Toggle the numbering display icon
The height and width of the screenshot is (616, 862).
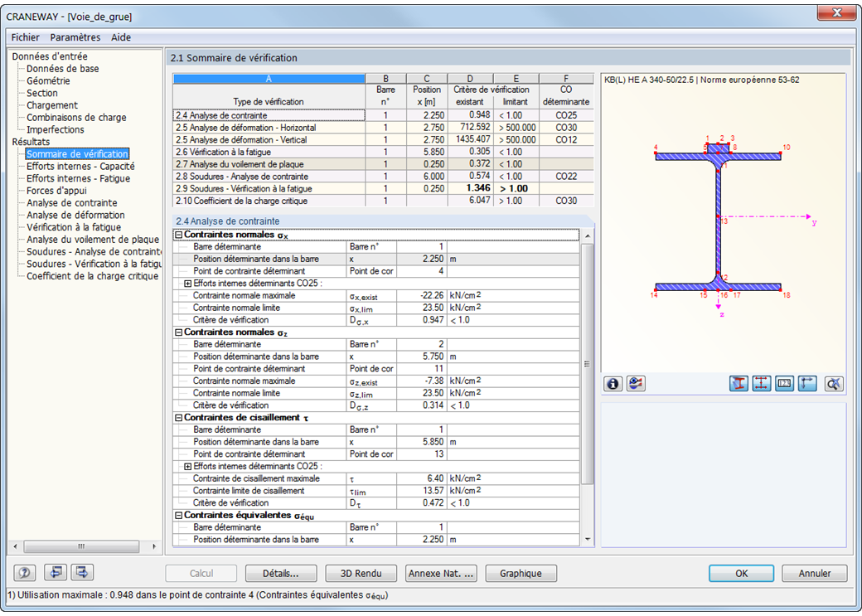pyautogui.click(x=785, y=384)
